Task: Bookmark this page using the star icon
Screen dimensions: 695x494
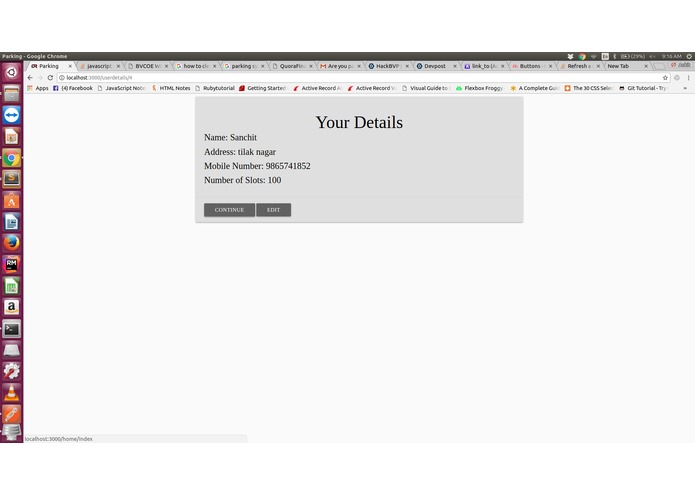Action: coord(665,78)
